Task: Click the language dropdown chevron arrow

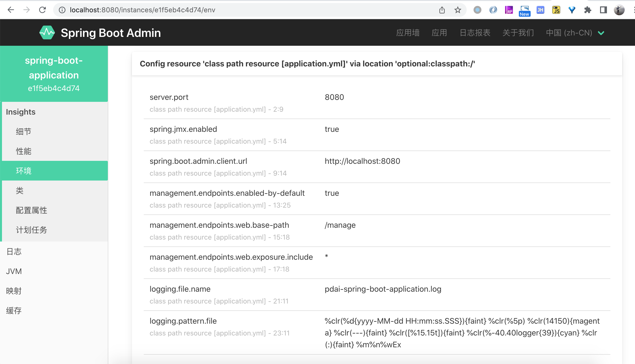Action: click(601, 33)
